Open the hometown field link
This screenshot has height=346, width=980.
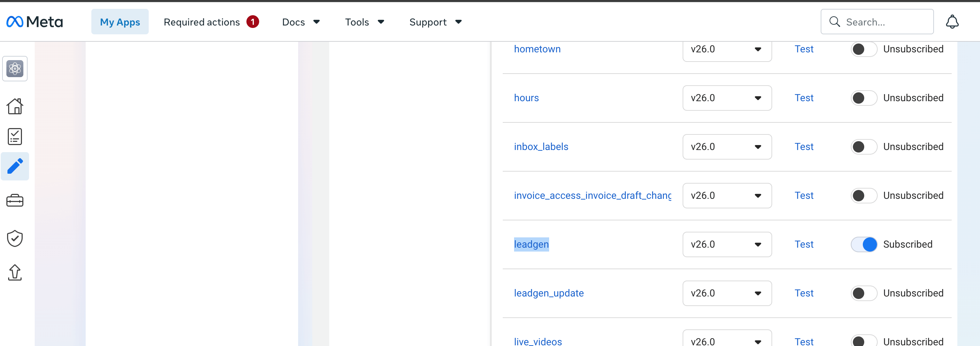[537, 49]
